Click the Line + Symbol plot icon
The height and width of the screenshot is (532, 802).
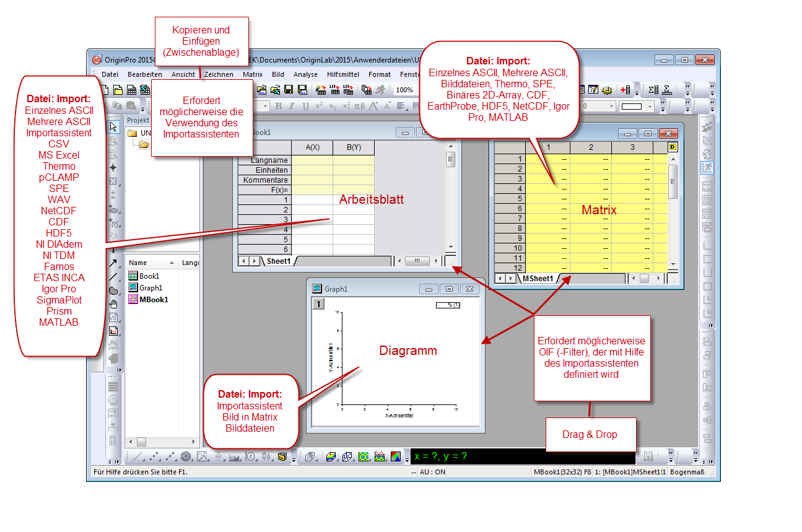pyautogui.click(x=171, y=456)
